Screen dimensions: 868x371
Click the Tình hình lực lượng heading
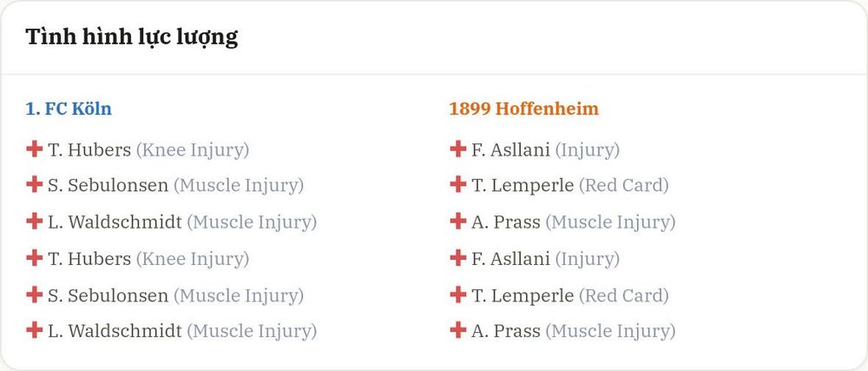click(x=132, y=37)
